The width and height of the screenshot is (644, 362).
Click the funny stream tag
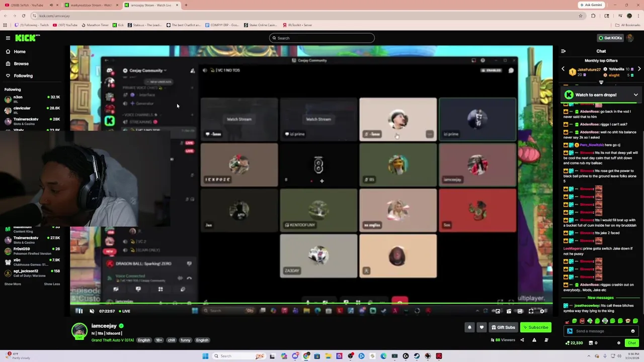click(186, 340)
